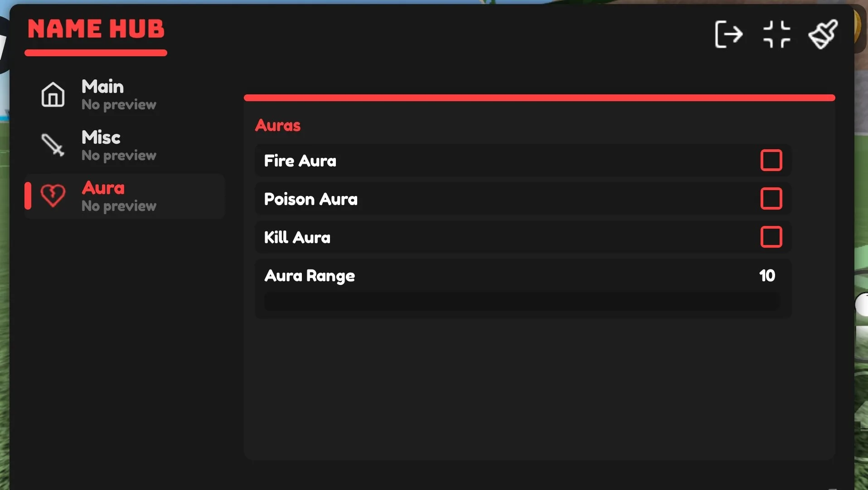Click the Aura Range label
Image resolution: width=868 pixels, height=490 pixels.
pyautogui.click(x=310, y=276)
